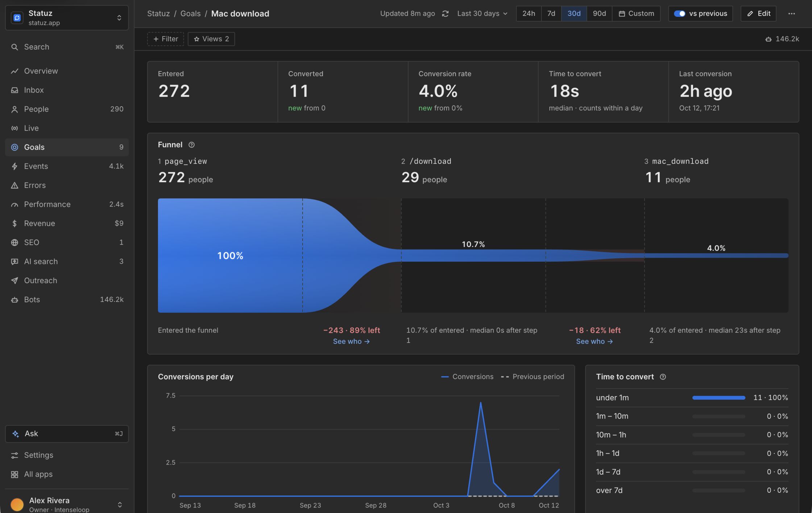
Task: Click the refresh data icon
Action: pos(445,13)
